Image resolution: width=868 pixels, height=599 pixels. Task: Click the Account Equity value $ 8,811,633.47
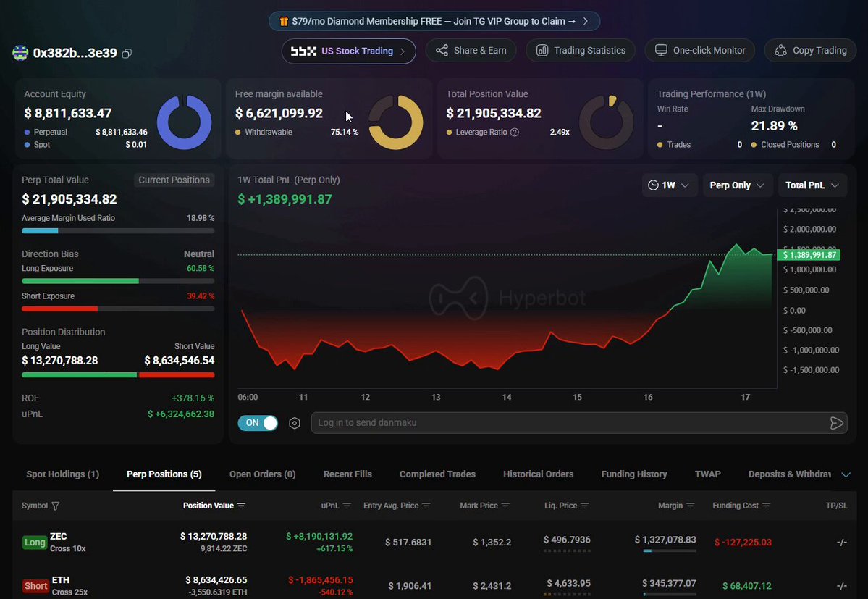click(68, 114)
